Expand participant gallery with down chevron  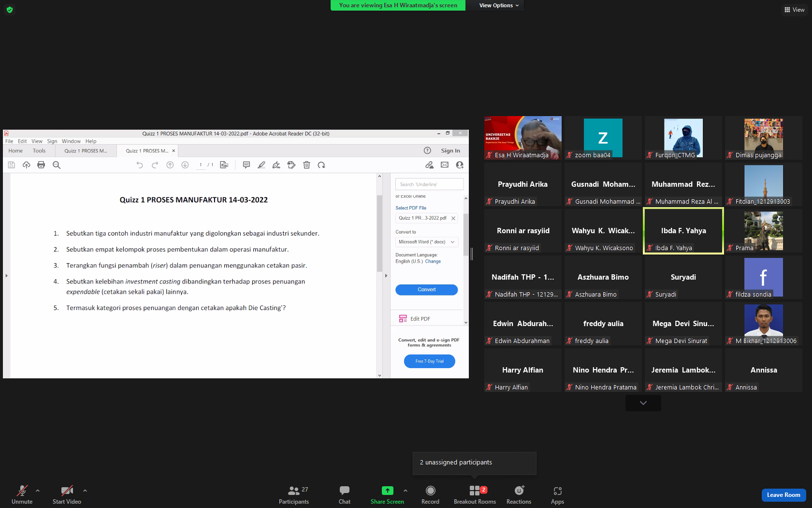point(643,403)
